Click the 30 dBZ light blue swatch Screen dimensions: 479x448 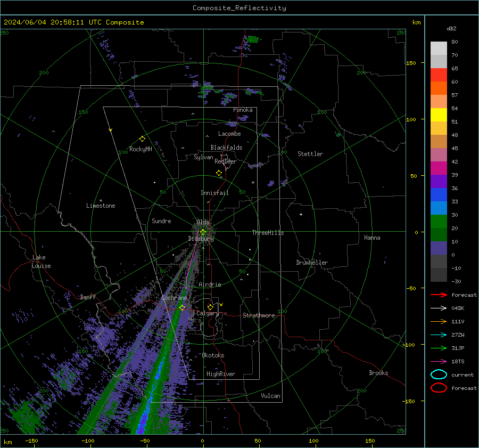pos(439,208)
